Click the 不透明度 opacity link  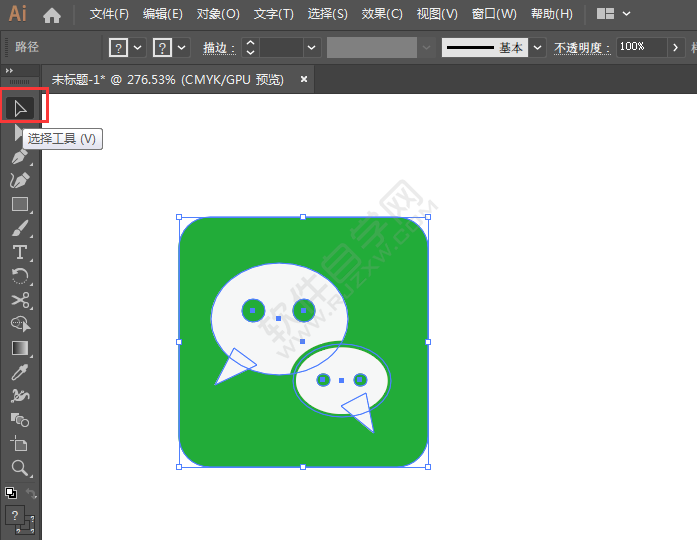tap(582, 48)
